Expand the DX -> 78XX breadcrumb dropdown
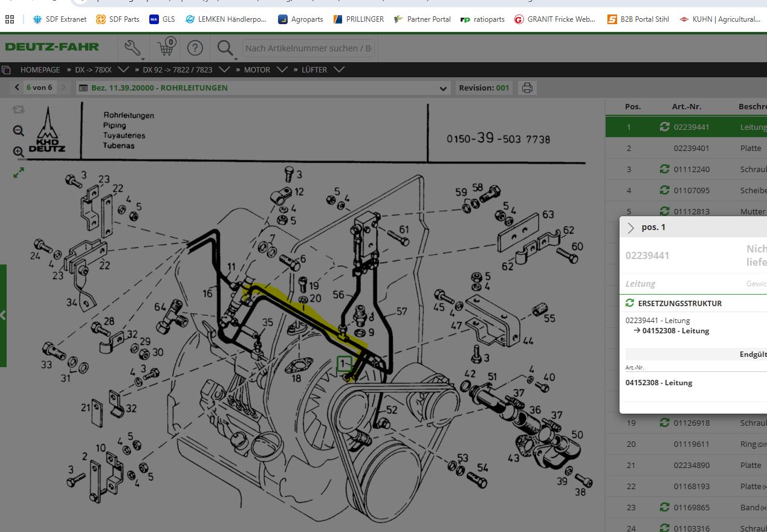This screenshot has height=532, width=767. tap(123, 69)
